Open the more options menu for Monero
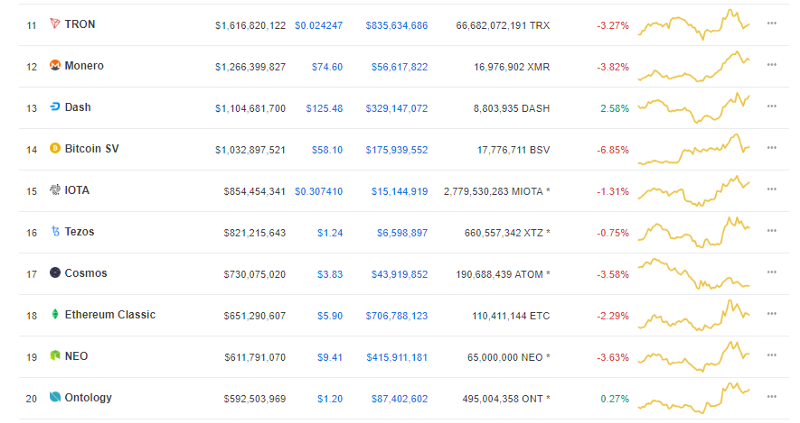This screenshot has width=800, height=423. point(771,65)
